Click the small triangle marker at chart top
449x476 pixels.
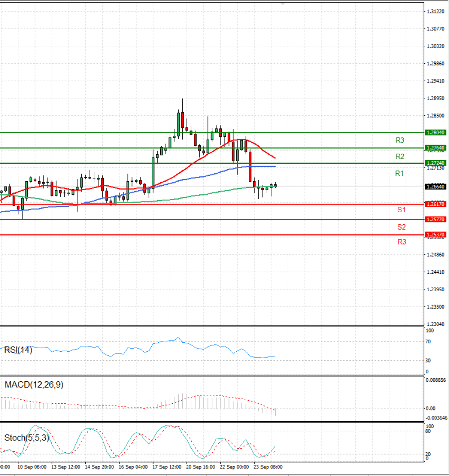pos(282,4)
